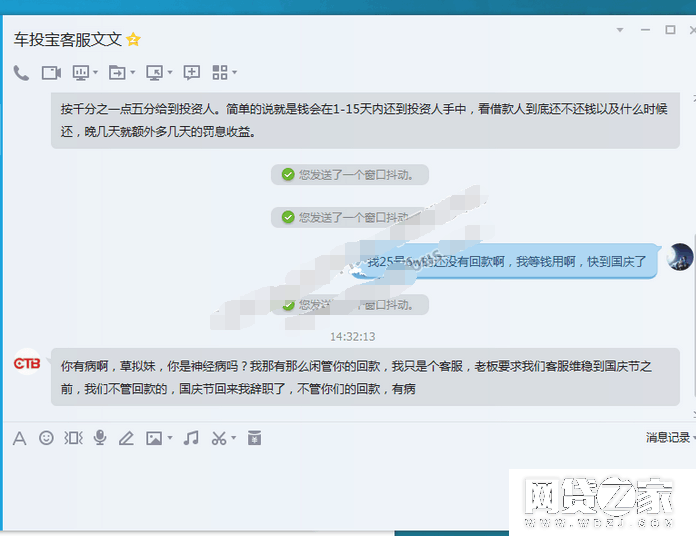Open the handwriting pencil tool
The height and width of the screenshot is (538, 696).
pyautogui.click(x=127, y=438)
